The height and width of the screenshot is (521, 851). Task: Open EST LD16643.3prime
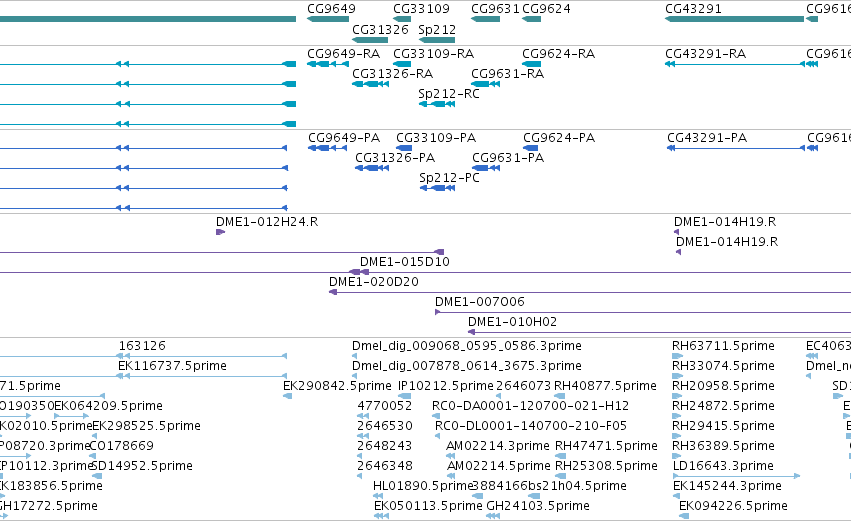723,467
